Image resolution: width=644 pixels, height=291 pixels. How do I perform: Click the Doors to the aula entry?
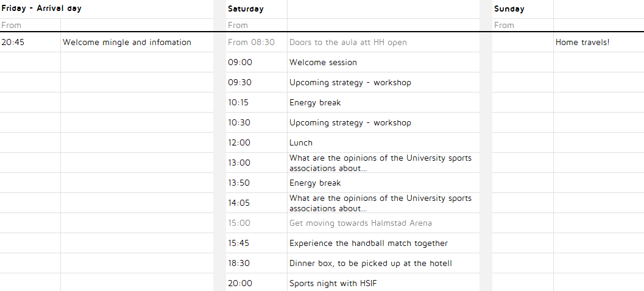(348, 43)
